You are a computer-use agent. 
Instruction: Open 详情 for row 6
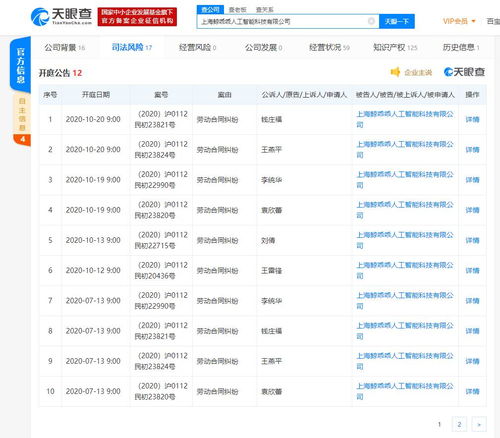pyautogui.click(x=472, y=271)
